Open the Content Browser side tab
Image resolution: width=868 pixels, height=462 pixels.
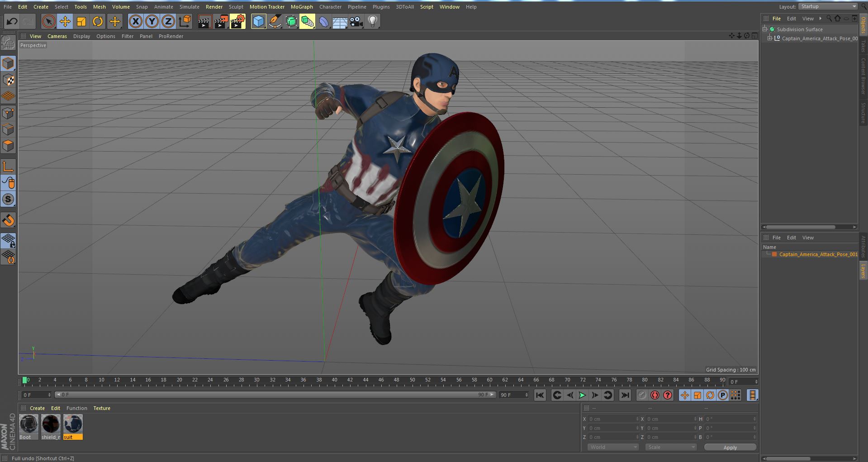point(863,76)
